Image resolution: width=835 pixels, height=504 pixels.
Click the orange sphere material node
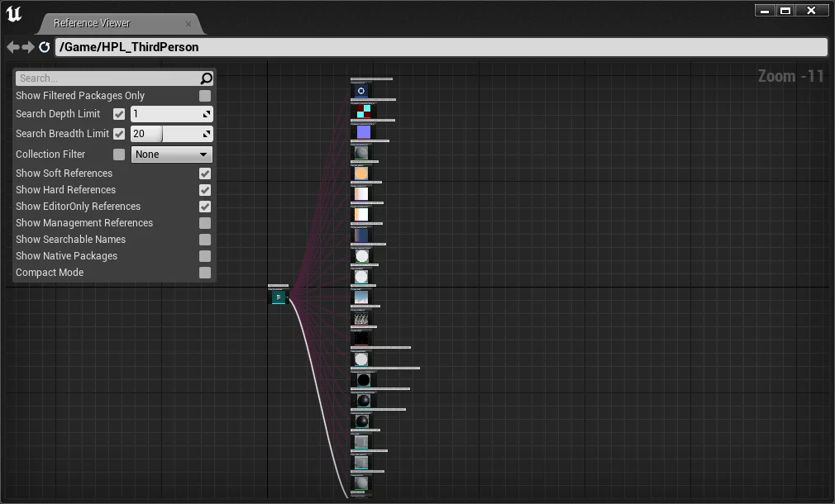tap(361, 174)
